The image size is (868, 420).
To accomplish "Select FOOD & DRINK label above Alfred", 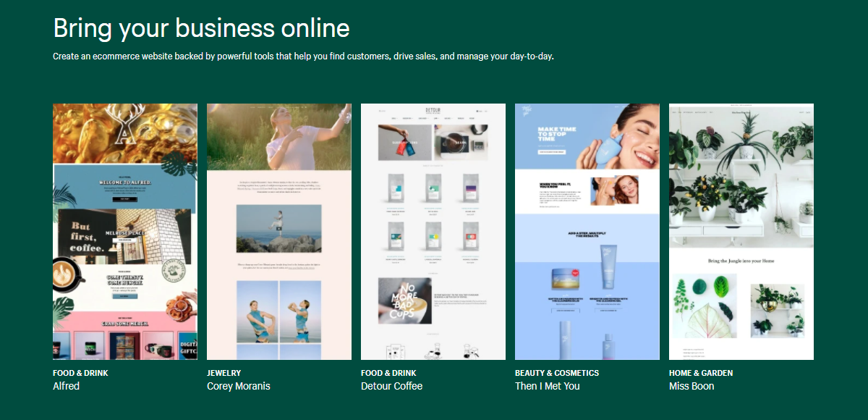I will coord(80,373).
